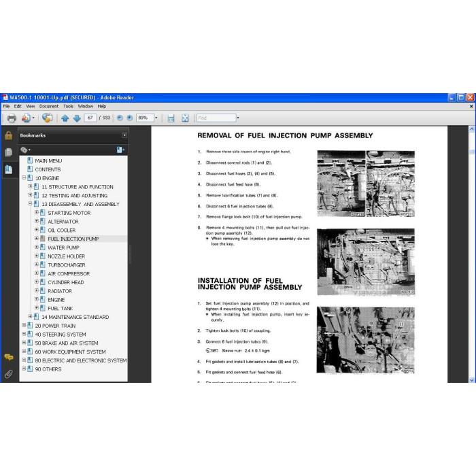Image resolution: width=476 pixels, height=476 pixels.
Task: Open the Tools menu
Action: point(68,106)
